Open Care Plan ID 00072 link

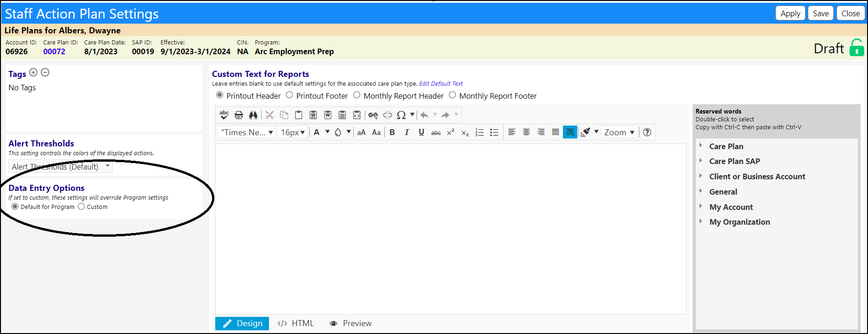tap(54, 51)
